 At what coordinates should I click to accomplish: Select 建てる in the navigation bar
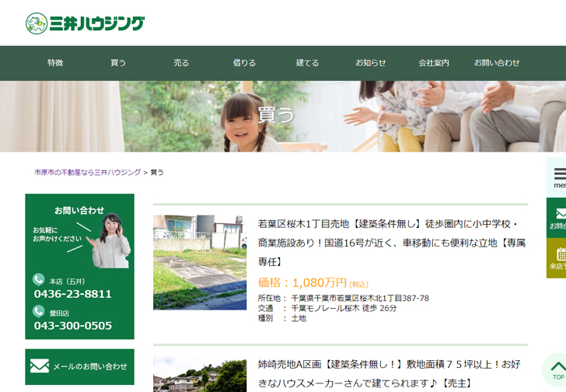click(307, 63)
